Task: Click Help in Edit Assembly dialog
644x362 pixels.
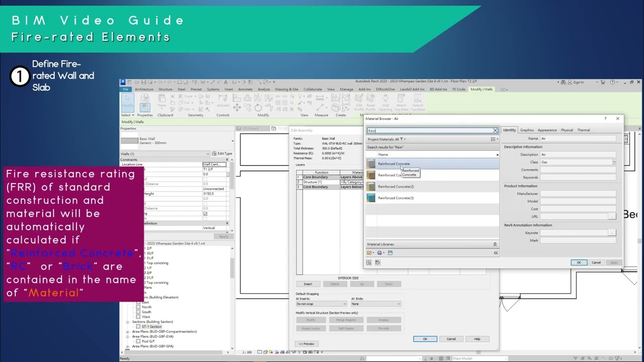Action: tap(477, 339)
